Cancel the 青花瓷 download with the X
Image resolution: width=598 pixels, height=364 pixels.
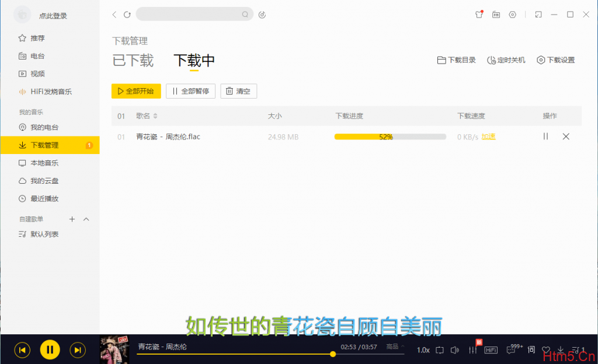coord(566,136)
